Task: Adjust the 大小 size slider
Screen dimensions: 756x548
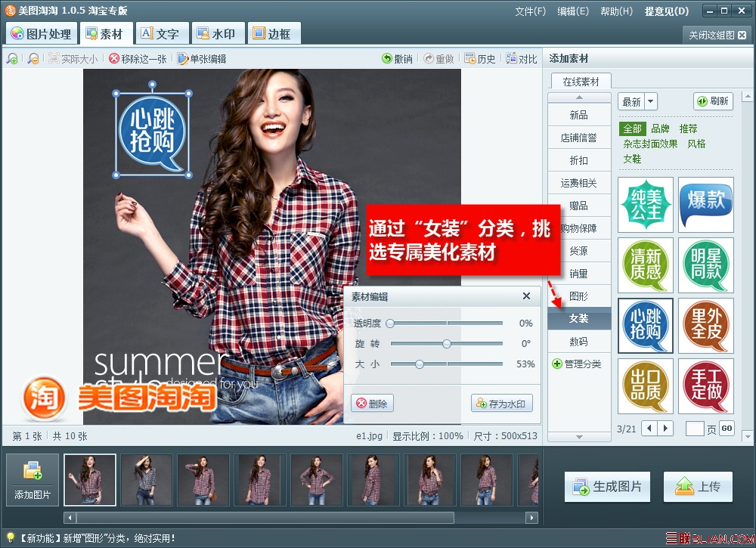Action: tap(447, 364)
